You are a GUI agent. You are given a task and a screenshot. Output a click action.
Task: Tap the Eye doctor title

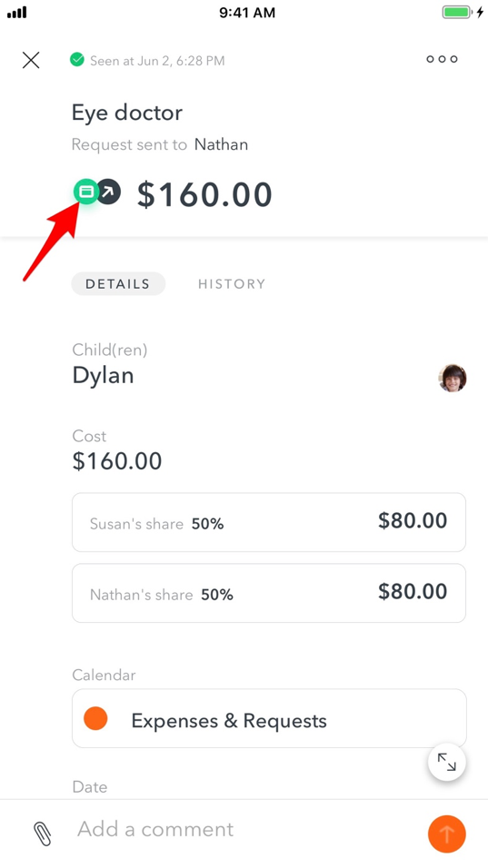pyautogui.click(x=127, y=113)
